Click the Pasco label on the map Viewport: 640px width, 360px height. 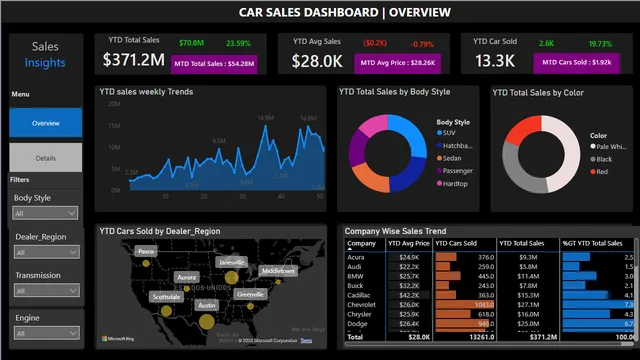146,251
